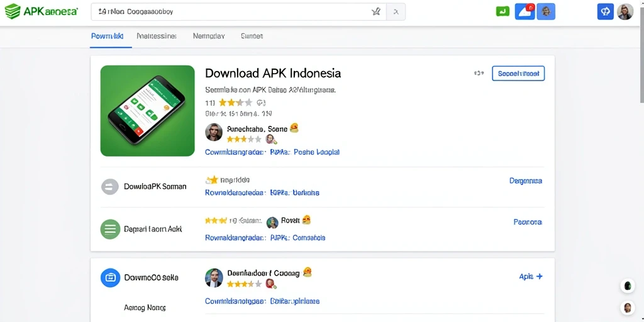
Task: Click lower floating profile avatar at right edge
Action: 627,308
